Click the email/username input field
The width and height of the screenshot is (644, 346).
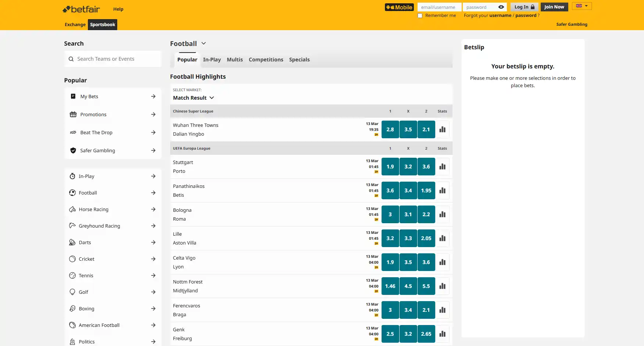[439, 7]
